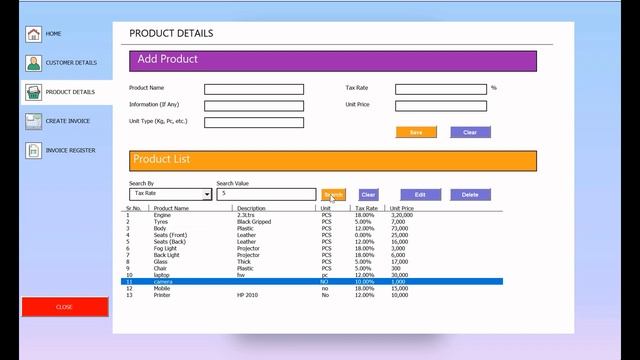Go to CUSTOMER DETAILS section

tap(71, 63)
